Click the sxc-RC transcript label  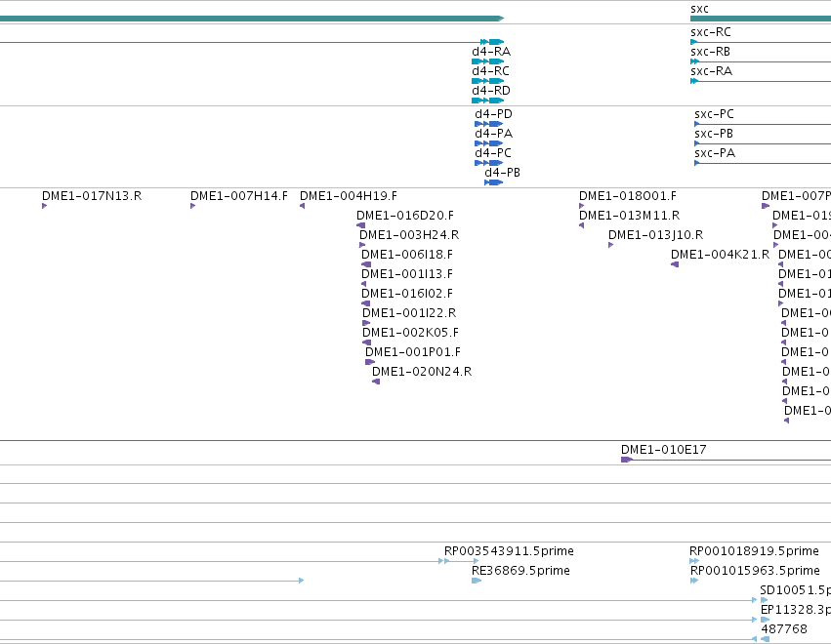[x=711, y=32]
